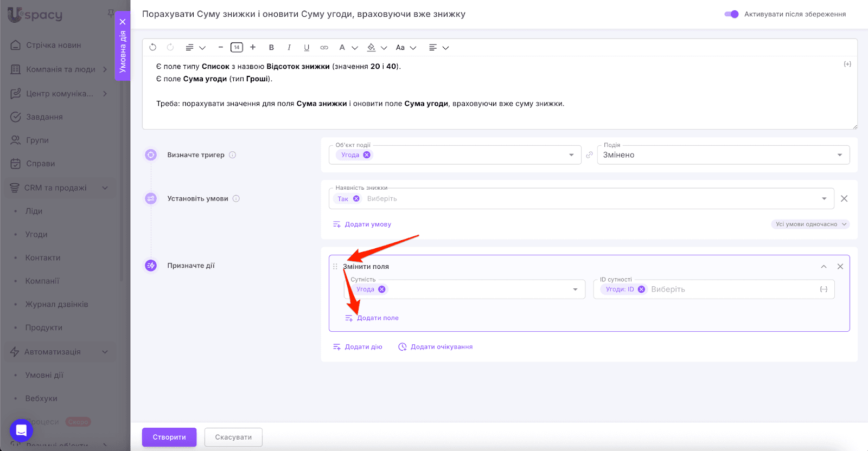Image resolution: width=868 pixels, height=451 pixels.
Task: Click the variable insert icon in ID field
Action: click(824, 289)
